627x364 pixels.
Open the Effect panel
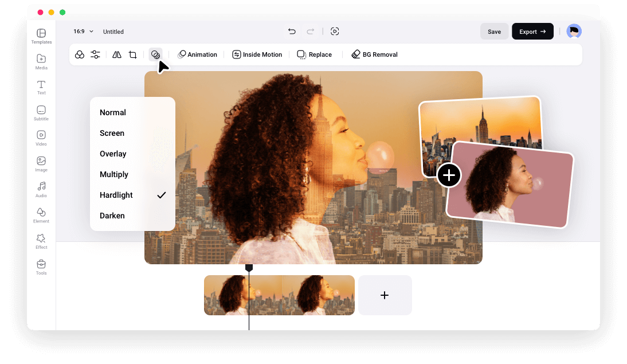click(x=41, y=241)
